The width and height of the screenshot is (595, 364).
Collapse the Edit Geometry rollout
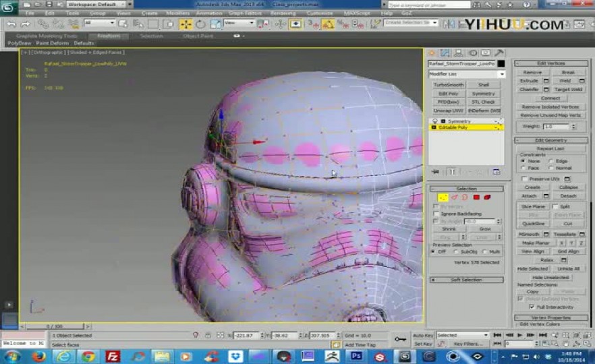click(x=551, y=140)
